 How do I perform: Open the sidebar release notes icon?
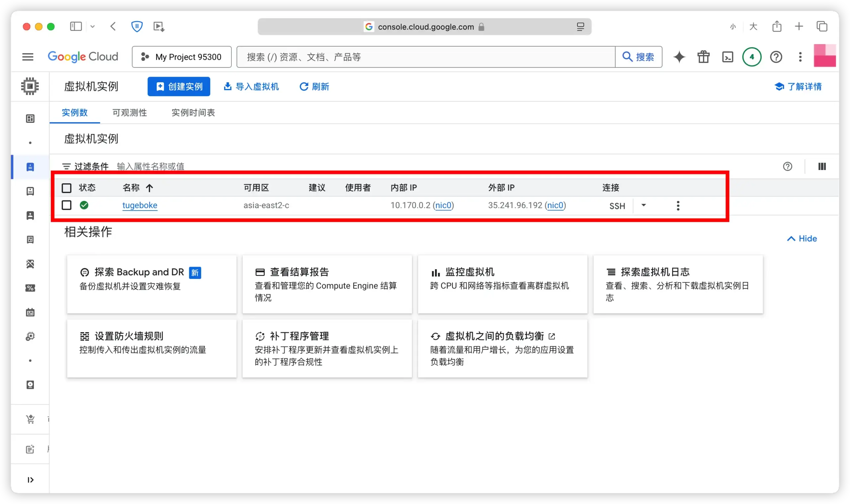pos(30,449)
